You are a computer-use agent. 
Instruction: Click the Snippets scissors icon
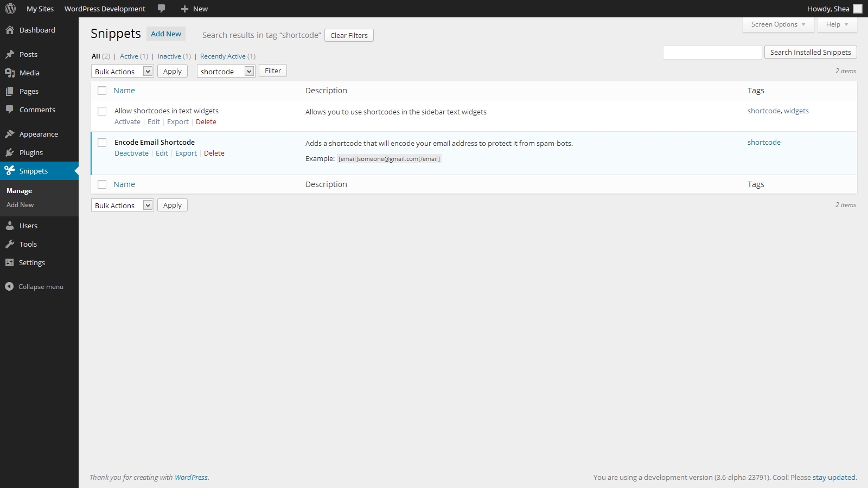tap(10, 171)
